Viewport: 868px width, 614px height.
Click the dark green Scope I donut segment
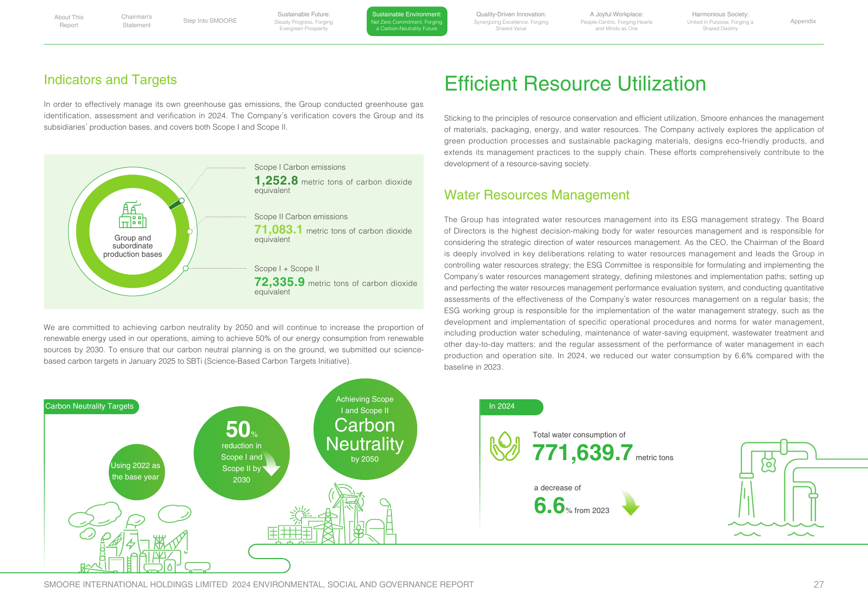point(176,204)
